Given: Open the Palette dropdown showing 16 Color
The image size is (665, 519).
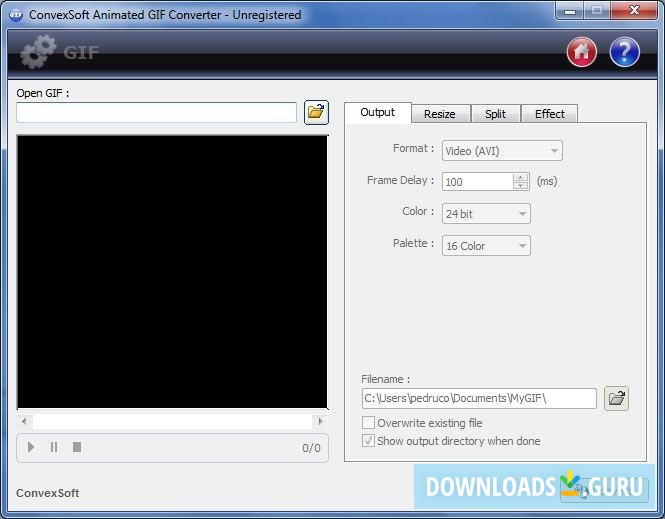Looking at the screenshot, I should pos(486,246).
